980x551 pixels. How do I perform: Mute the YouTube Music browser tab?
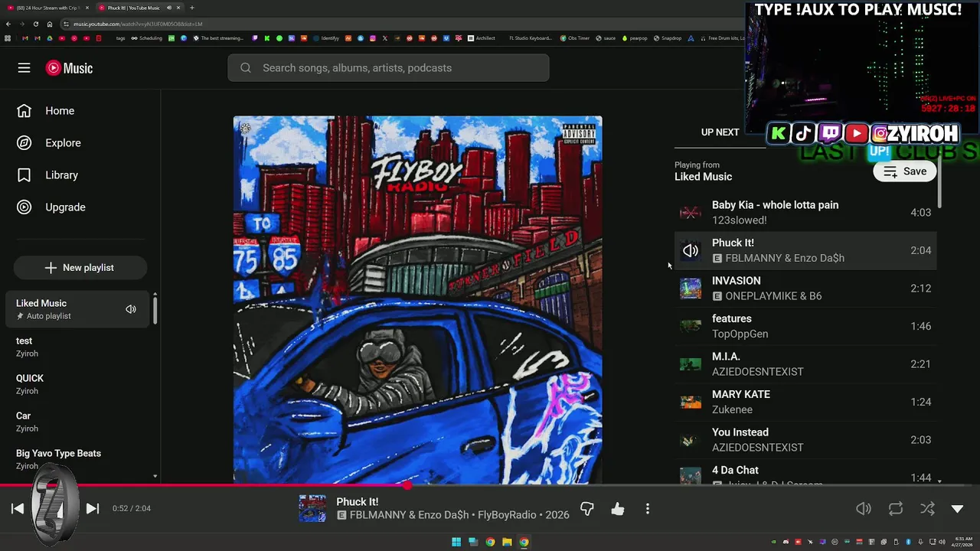pyautogui.click(x=169, y=8)
